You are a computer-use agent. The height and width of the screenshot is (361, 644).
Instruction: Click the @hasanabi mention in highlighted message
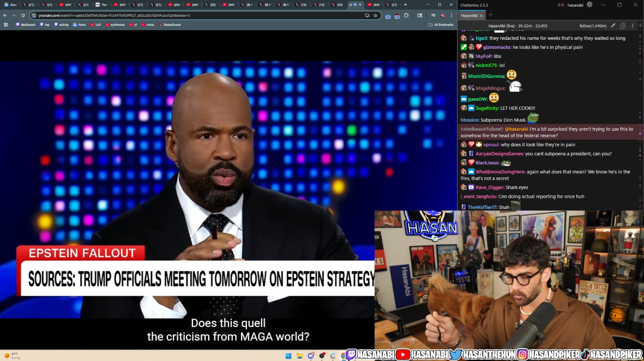pos(516,129)
